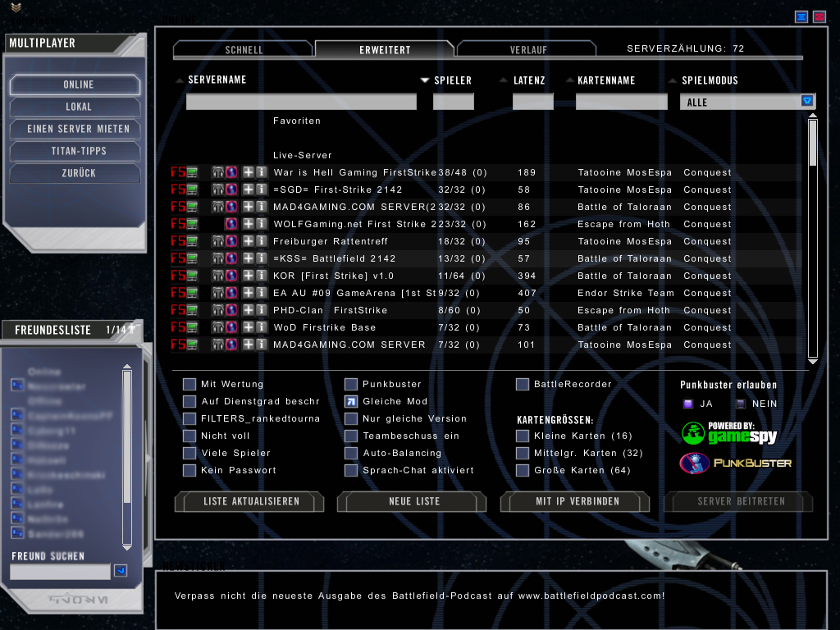Click friends list scroll down arrow
Image resolution: width=840 pixels, height=630 pixels.
click(127, 547)
